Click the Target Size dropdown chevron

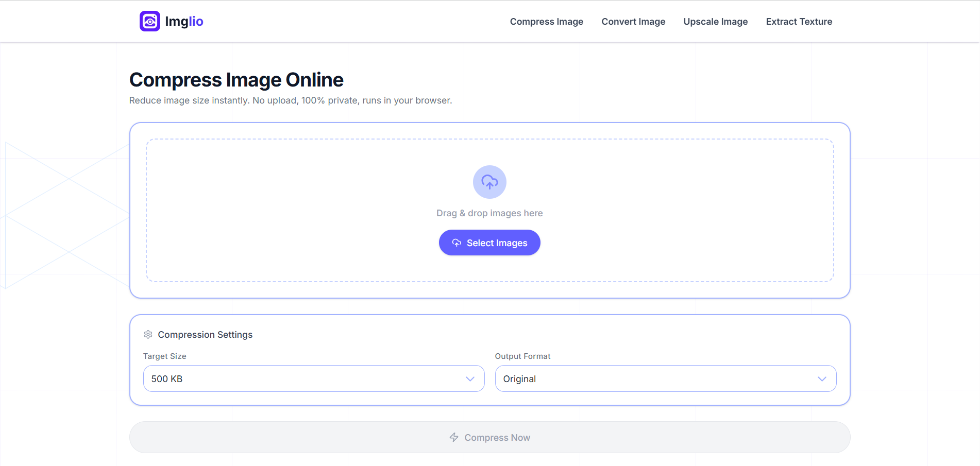coord(470,379)
